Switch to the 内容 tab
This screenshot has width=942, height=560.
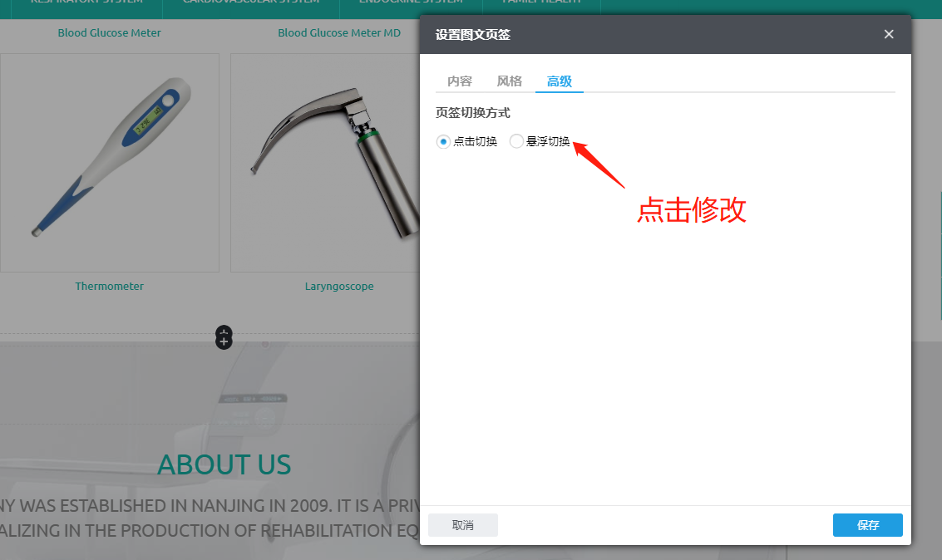click(460, 81)
